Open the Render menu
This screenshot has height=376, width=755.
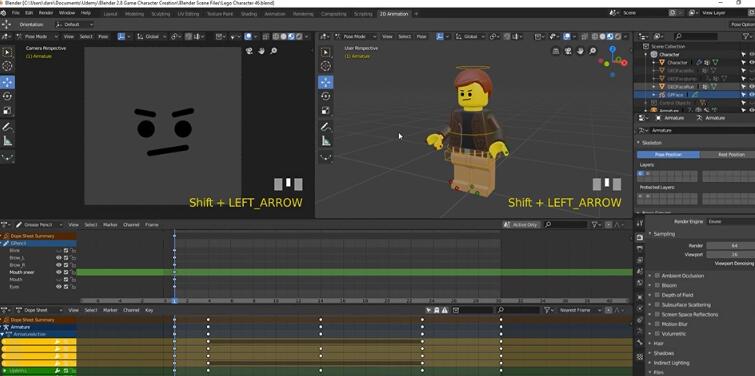46,13
